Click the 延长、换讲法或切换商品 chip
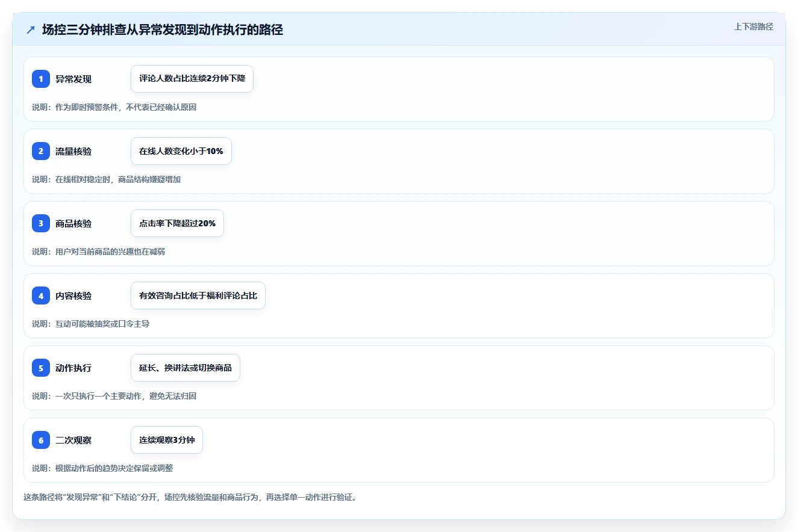 pos(185,368)
